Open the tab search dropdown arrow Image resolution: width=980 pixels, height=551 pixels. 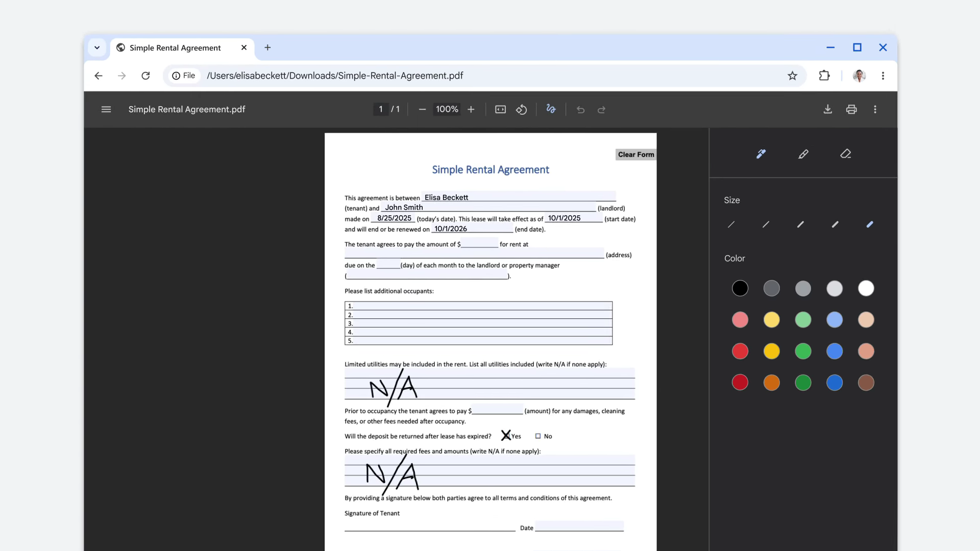[x=97, y=47]
